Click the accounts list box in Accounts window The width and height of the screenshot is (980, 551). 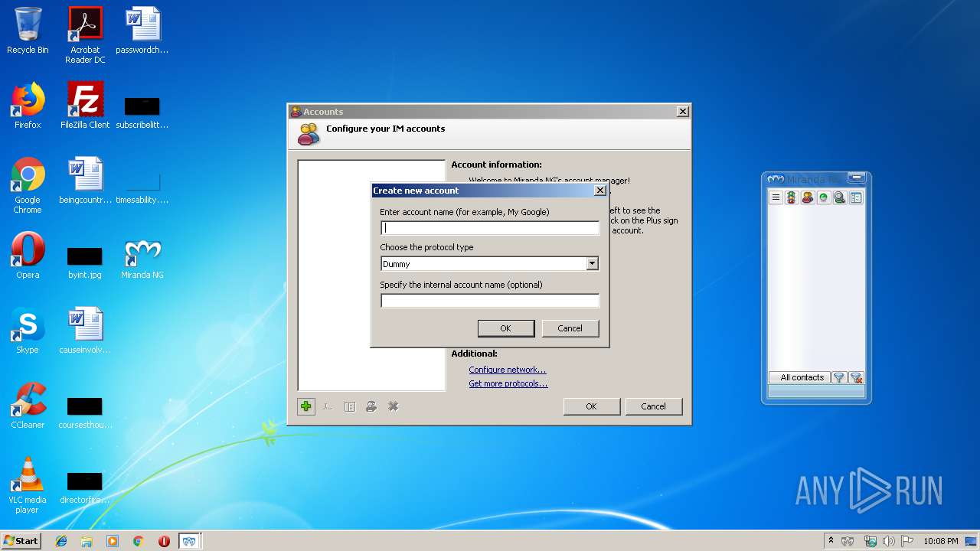(x=371, y=275)
